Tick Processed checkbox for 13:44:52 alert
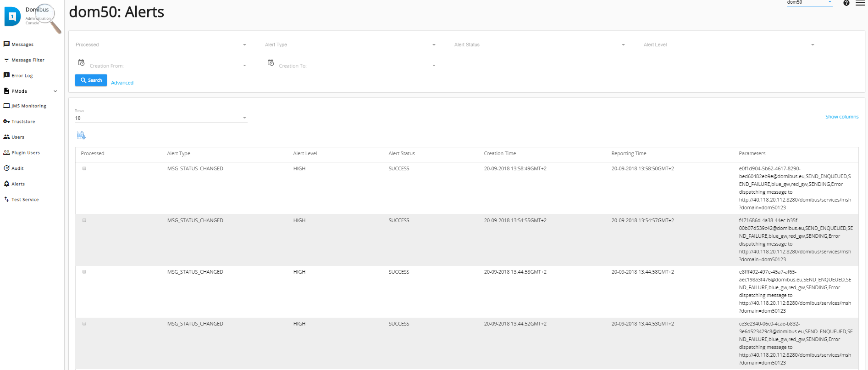The width and height of the screenshot is (868, 370). pyautogui.click(x=84, y=324)
